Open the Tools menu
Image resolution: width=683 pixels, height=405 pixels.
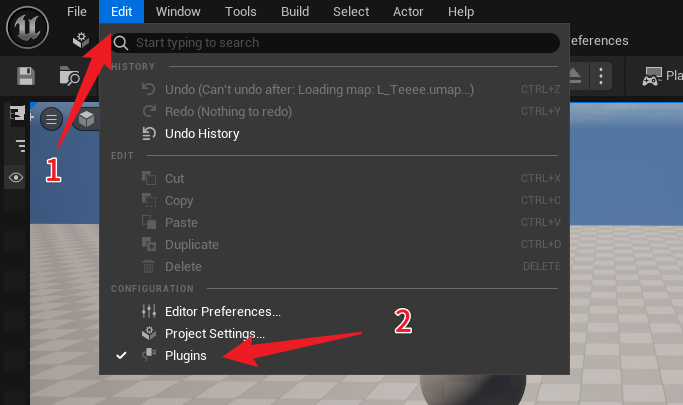click(240, 11)
